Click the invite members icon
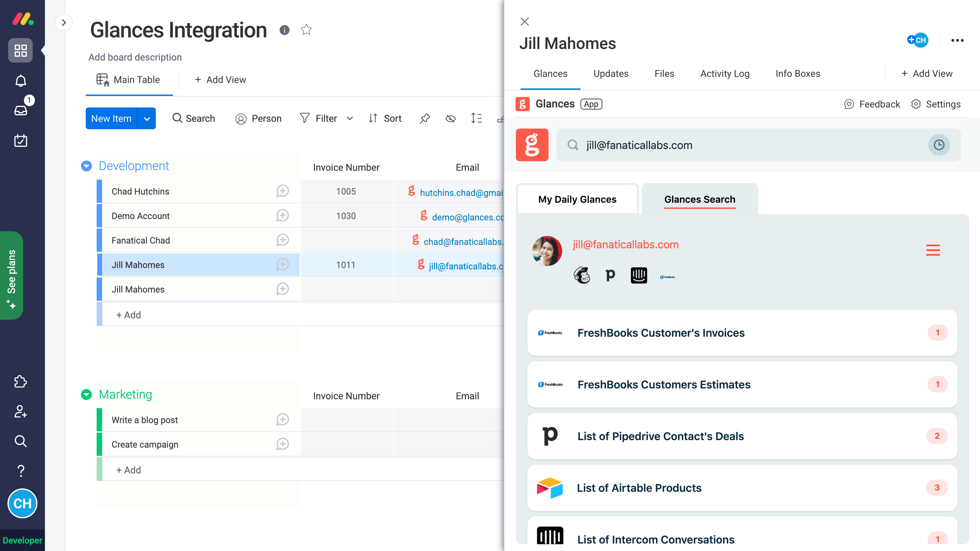 click(20, 412)
